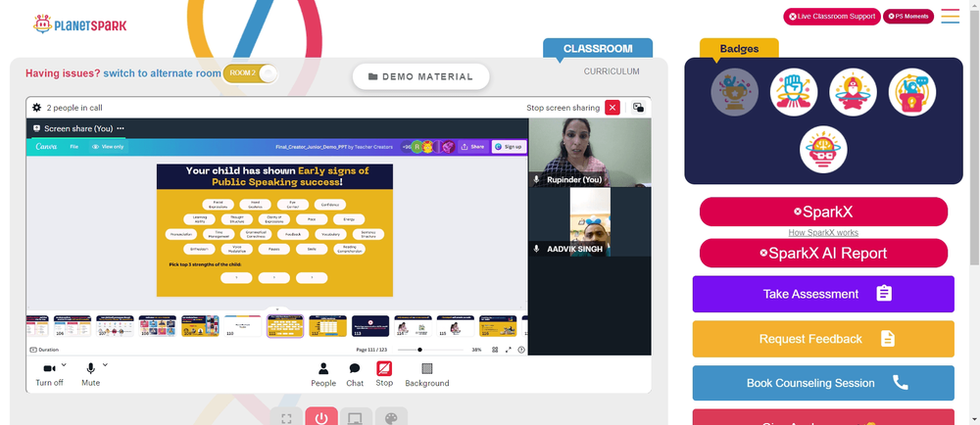Viewport: 980px width, 425px height.
Task: Click SparkX AI Report button
Action: [x=823, y=253]
